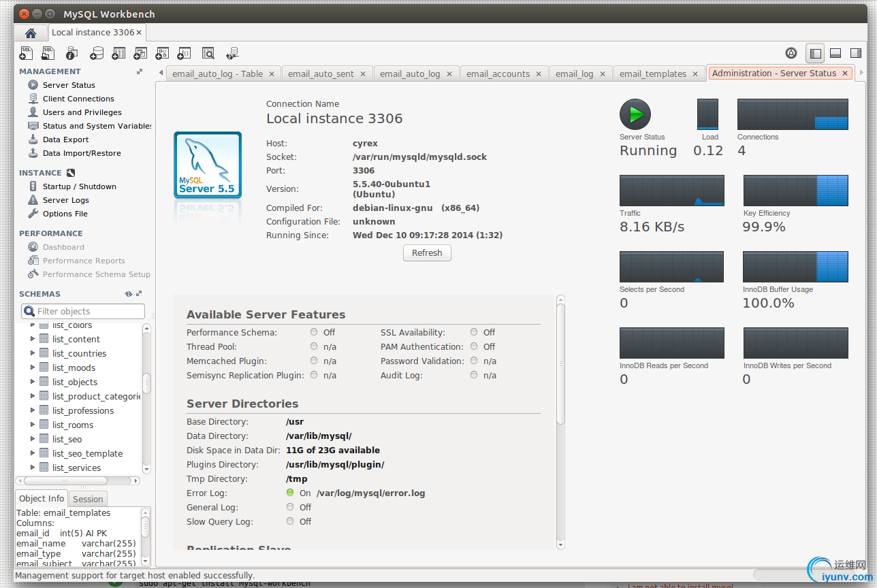Open the Session tab
The width and height of the screenshot is (877, 588).
(88, 499)
